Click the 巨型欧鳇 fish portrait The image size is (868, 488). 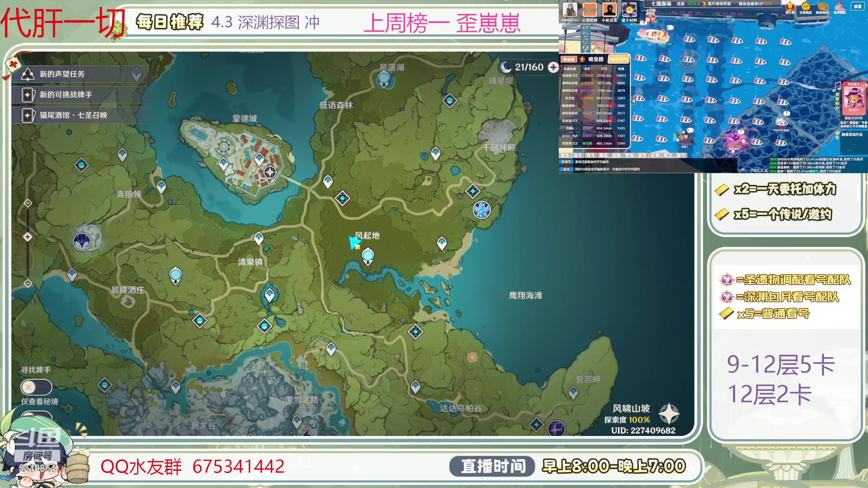click(590, 10)
